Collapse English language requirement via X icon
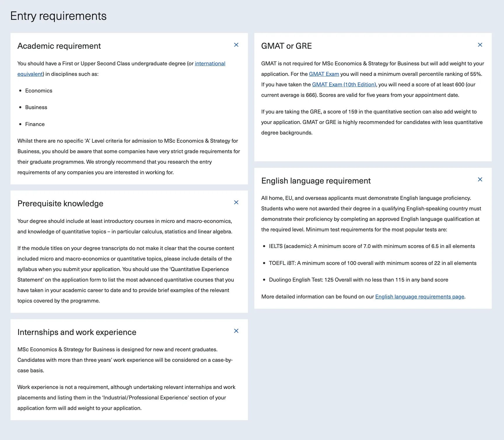504x440 pixels. tap(480, 179)
